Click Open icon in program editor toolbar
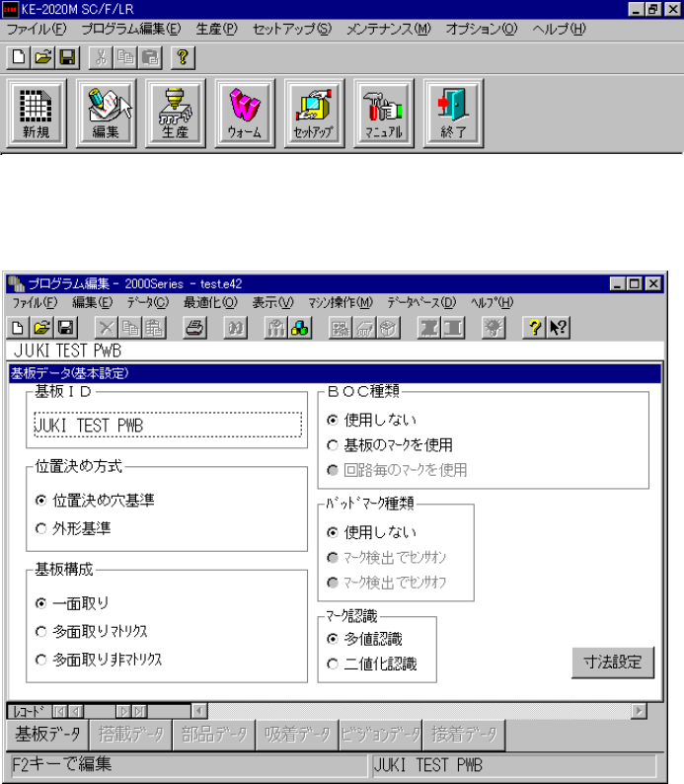Viewport: 684px width, 784px height. tap(42, 328)
